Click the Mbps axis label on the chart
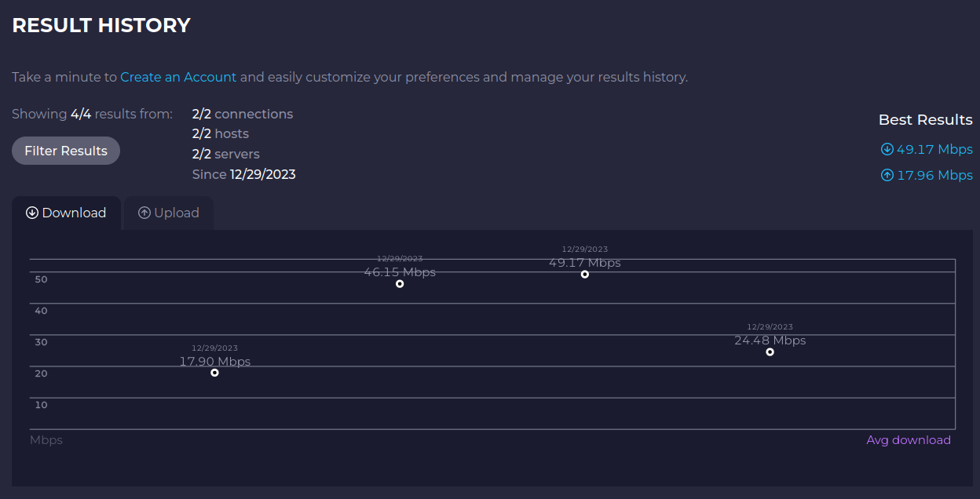 tap(46, 440)
